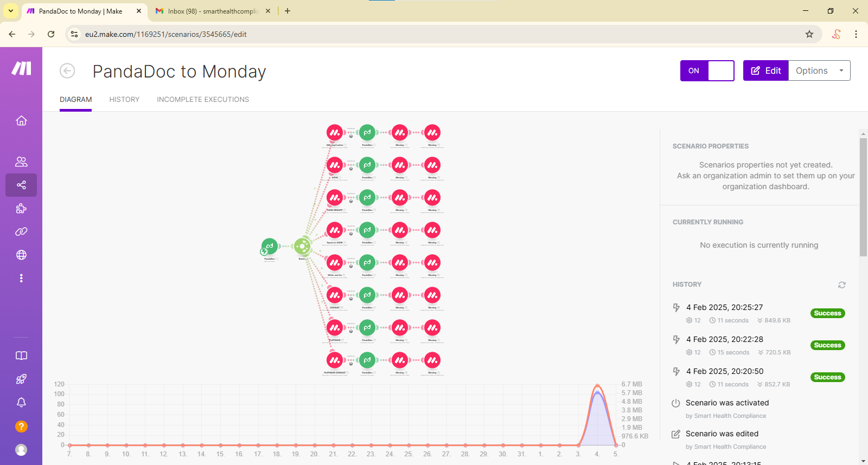The height and width of the screenshot is (465, 868).
Task: Open the Scenarios section in sidebar
Action: point(21,185)
